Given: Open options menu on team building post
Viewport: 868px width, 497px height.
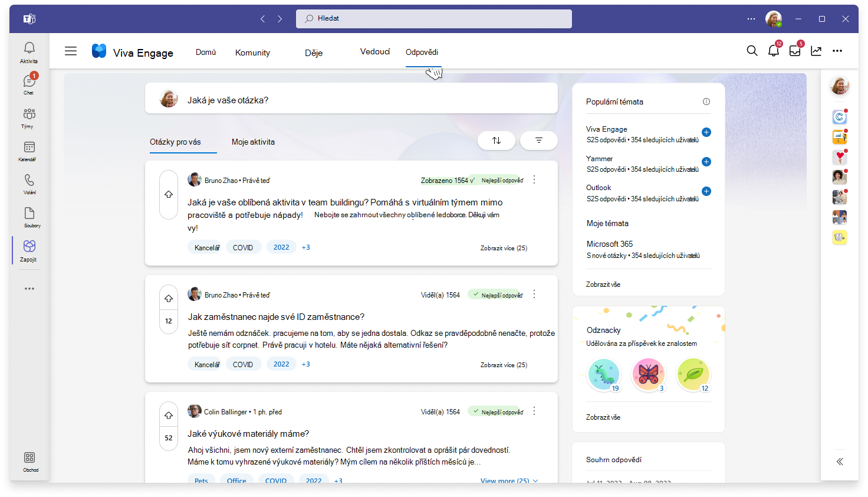Looking at the screenshot, I should click(x=534, y=179).
